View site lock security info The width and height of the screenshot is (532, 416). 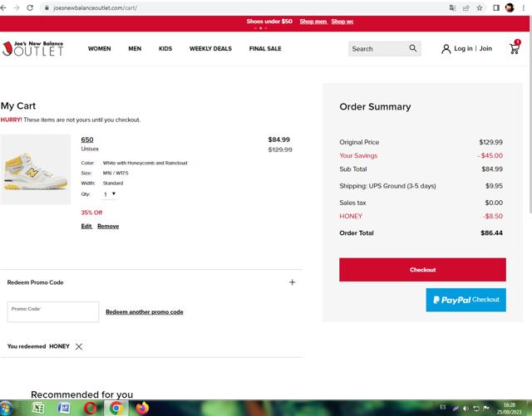coord(47,7)
